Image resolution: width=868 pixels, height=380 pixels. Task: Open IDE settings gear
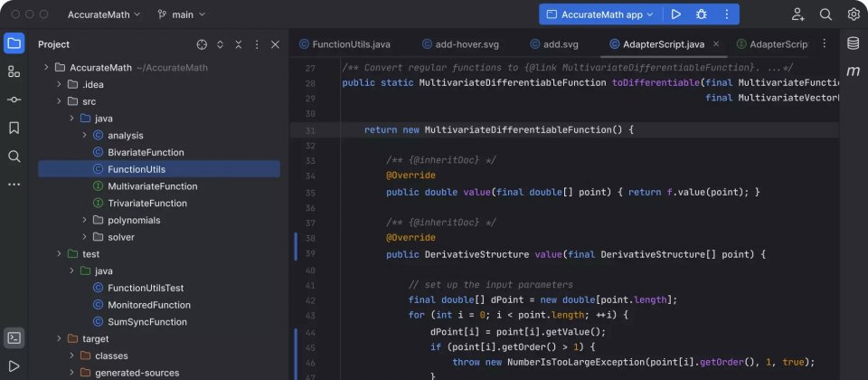pyautogui.click(x=854, y=14)
